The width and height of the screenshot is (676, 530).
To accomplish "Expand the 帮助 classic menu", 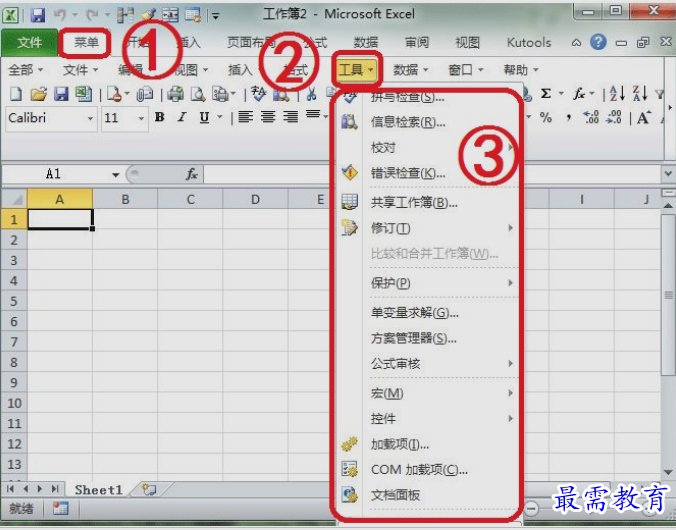I will click(521, 69).
